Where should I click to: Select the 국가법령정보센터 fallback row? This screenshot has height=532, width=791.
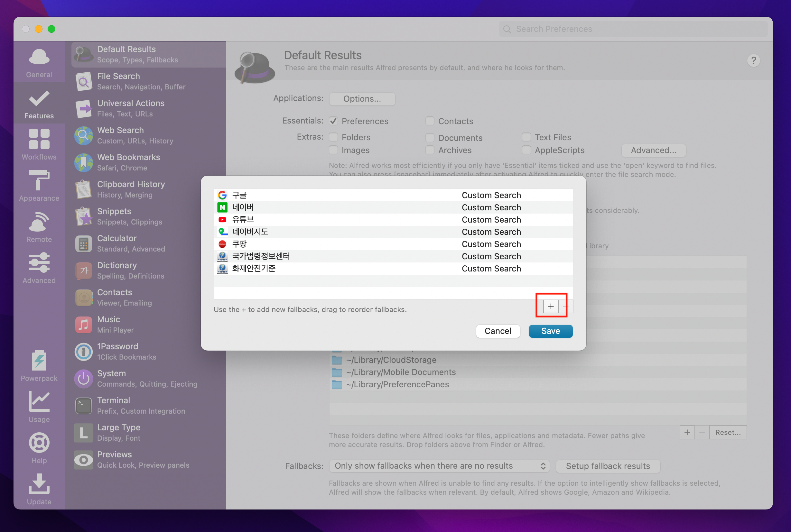(x=393, y=256)
